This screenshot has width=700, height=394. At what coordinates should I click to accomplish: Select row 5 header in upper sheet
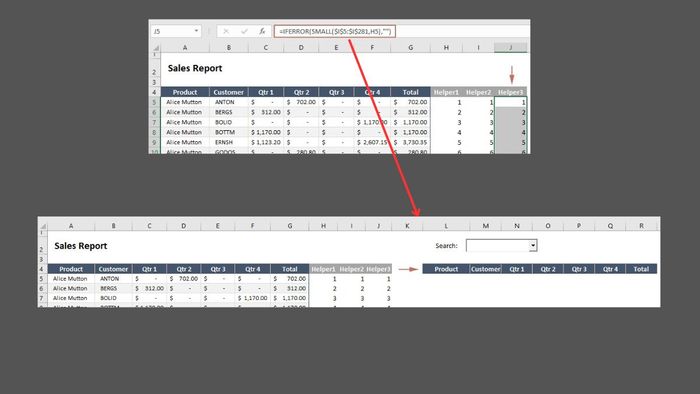154,102
